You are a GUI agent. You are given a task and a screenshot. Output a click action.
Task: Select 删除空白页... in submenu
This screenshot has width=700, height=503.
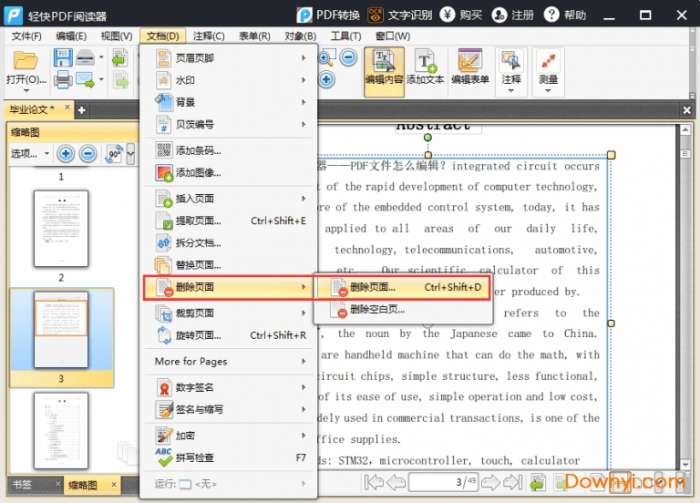[x=377, y=309]
